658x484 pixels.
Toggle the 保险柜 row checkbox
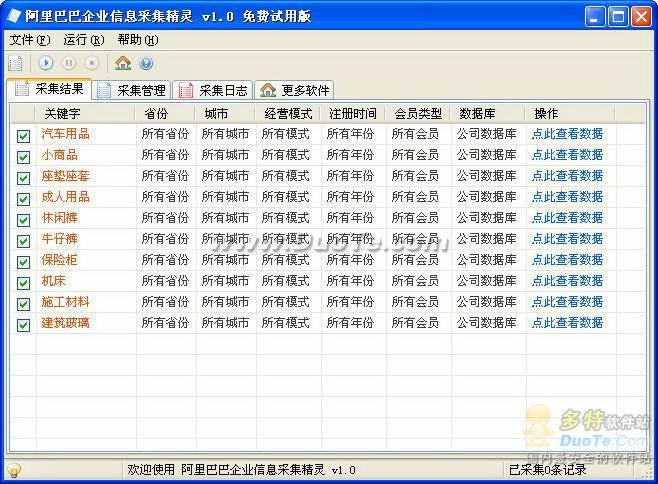(24, 262)
